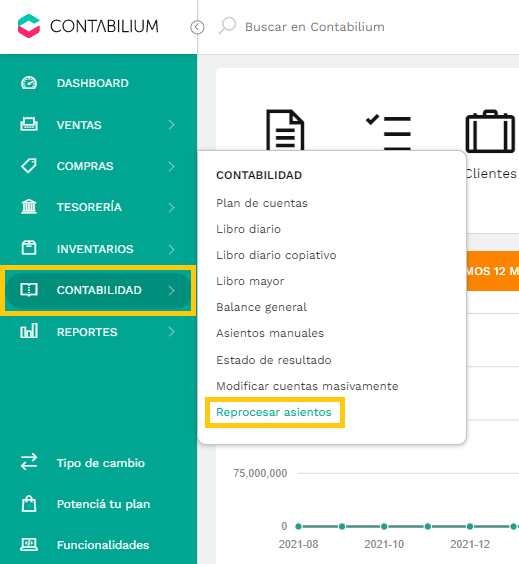Viewport: 519px width, 564px height.
Task: Click the Reportes bar chart icon
Action: 29,331
